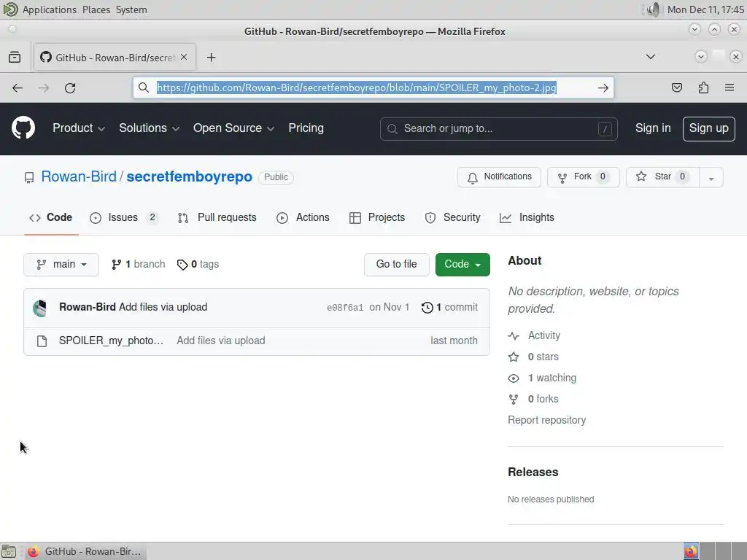The height and width of the screenshot is (560, 747).
Task: Click the slash shortcut key icon in search
Action: click(605, 129)
